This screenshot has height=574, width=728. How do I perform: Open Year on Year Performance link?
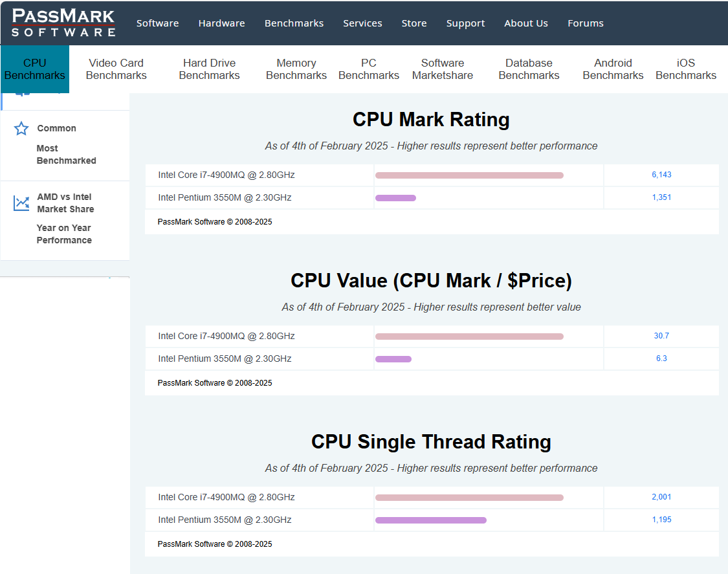[64, 234]
